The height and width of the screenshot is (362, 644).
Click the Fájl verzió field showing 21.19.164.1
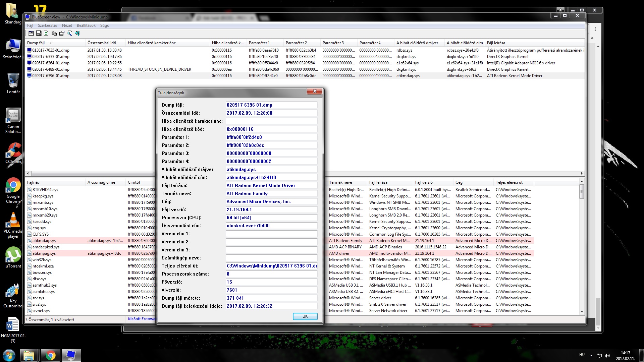pyautogui.click(x=272, y=209)
